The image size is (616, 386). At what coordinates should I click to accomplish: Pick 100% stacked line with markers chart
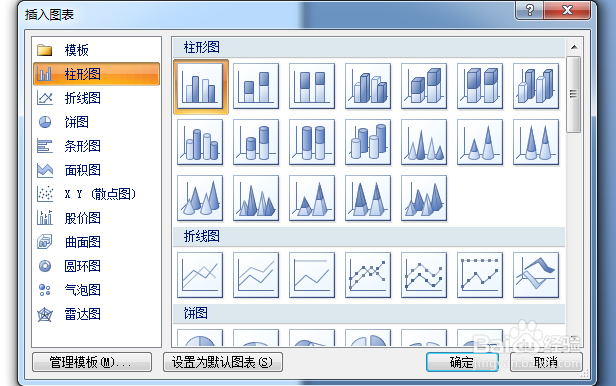point(480,275)
